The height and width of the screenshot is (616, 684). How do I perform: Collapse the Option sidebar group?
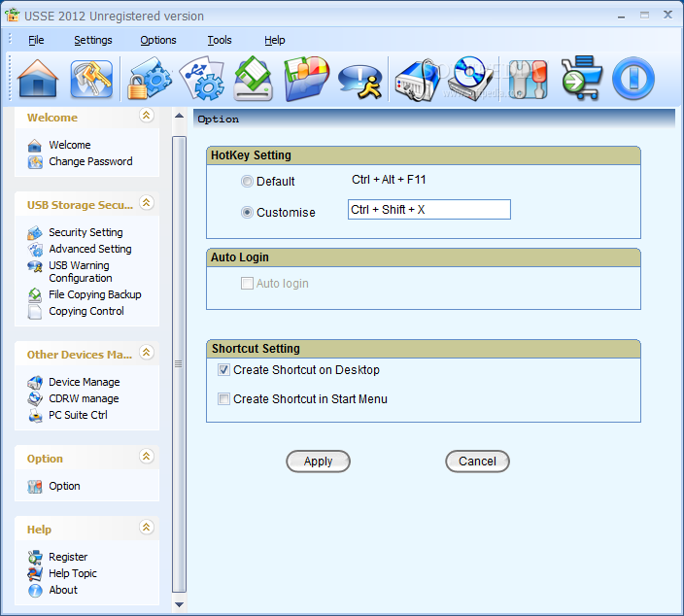pos(146,457)
